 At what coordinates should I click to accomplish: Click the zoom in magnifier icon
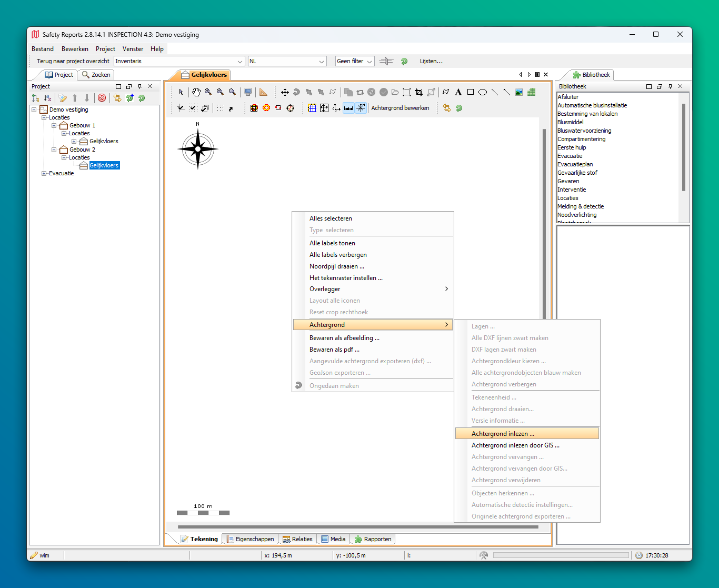(208, 92)
